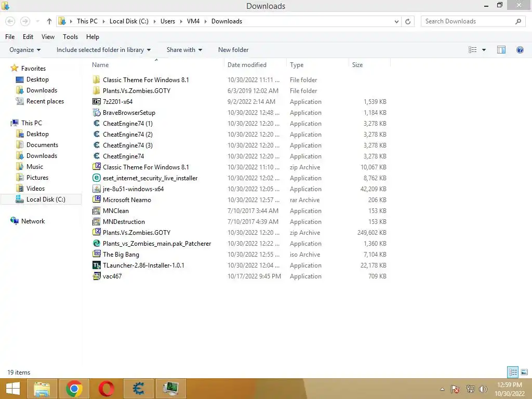Open the Action Center flag icon
The width and height of the screenshot is (532, 399).
click(455, 389)
